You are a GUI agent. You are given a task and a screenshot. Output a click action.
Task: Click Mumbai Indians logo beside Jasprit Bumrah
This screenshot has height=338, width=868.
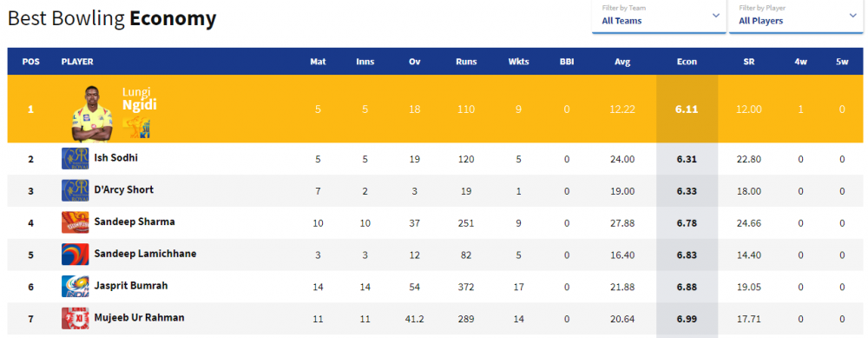click(75, 287)
